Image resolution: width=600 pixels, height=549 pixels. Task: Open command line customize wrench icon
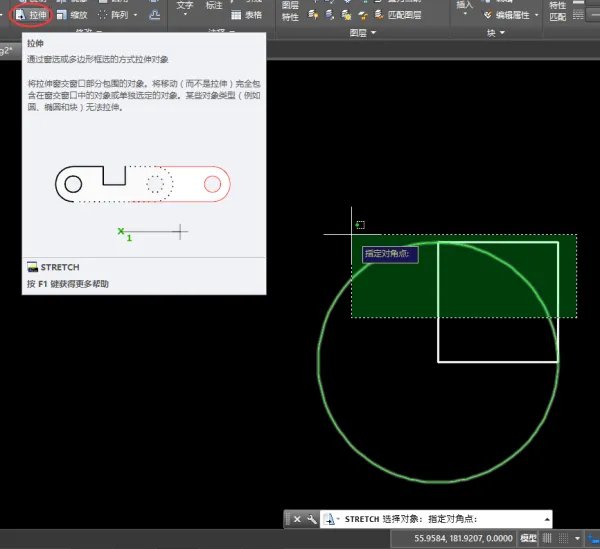(312, 520)
